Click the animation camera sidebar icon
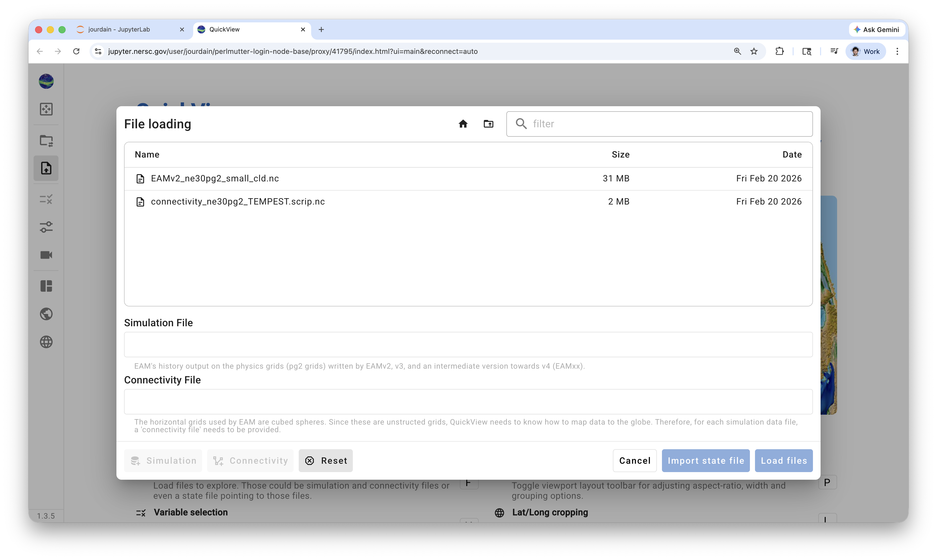This screenshot has height=560, width=937. click(46, 255)
